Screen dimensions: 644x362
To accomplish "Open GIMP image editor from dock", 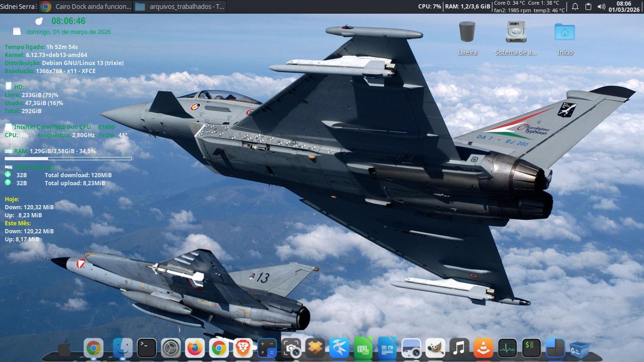I will (435, 348).
